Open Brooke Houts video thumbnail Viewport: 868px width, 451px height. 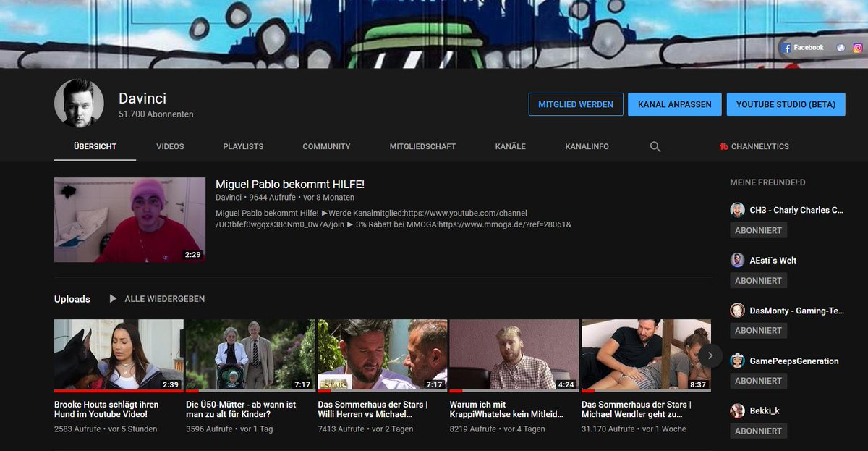point(119,355)
